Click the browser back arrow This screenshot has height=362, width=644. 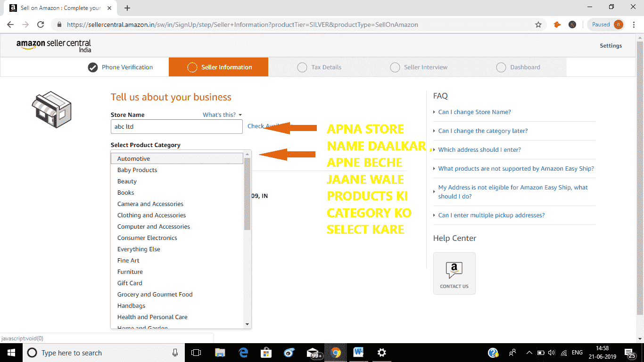click(10, 25)
